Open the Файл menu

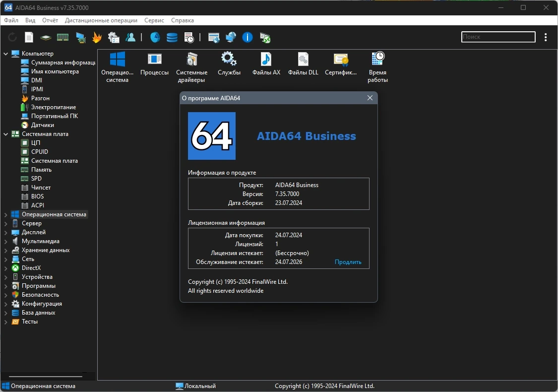point(11,20)
